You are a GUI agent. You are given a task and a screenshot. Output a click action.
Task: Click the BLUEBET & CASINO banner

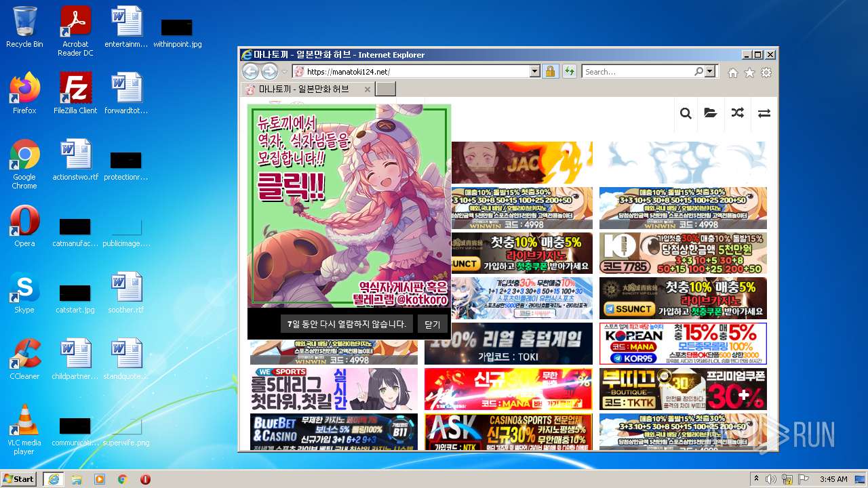tap(334, 432)
